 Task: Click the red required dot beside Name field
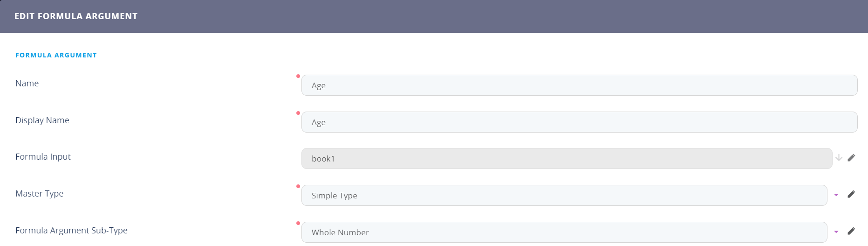(298, 76)
